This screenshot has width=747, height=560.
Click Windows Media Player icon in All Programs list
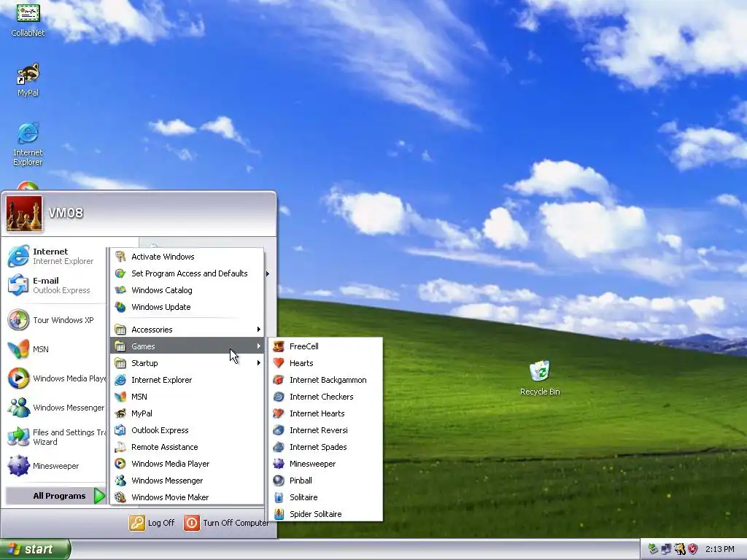(x=120, y=463)
